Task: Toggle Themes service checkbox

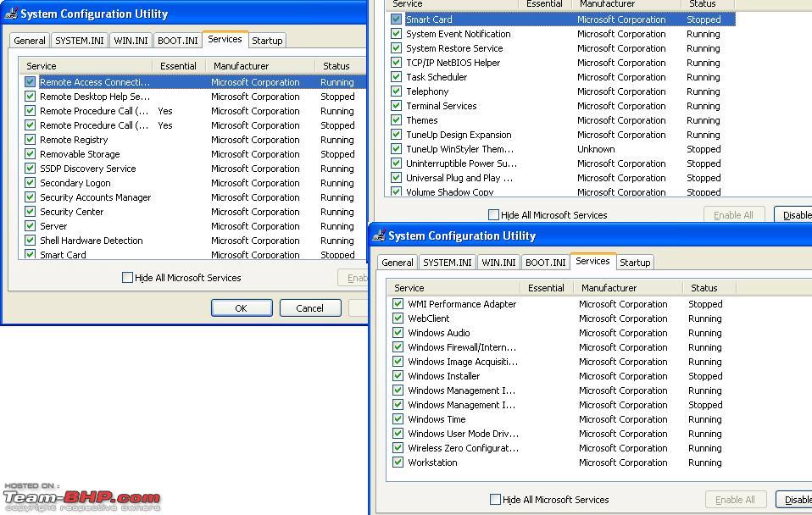Action: coord(396,120)
